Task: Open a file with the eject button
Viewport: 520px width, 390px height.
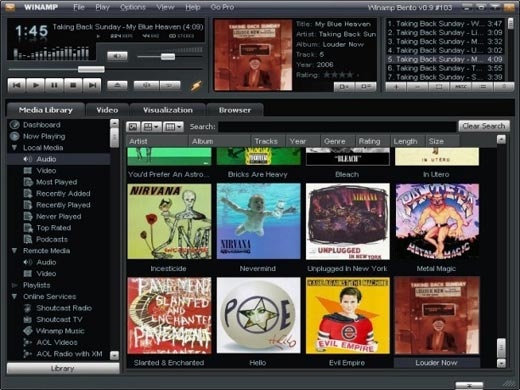Action: [117, 86]
